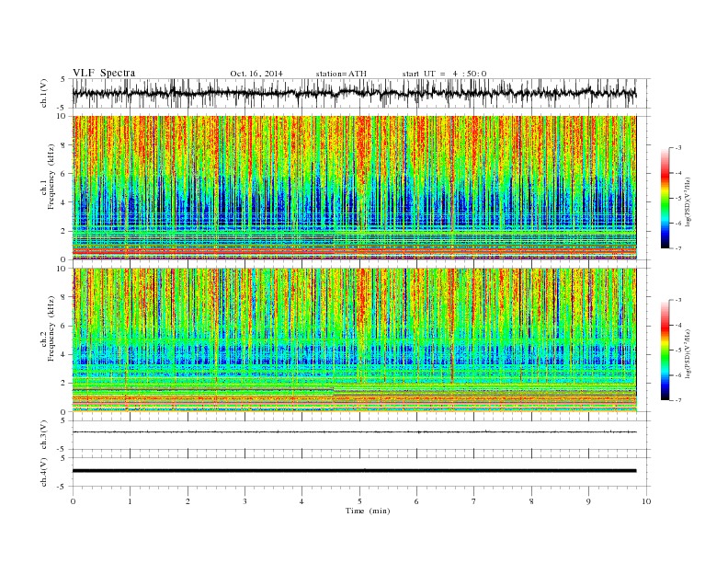Click the '-5' tick of ch.1 color bar
The width and height of the screenshot is (728, 563).
677,199
